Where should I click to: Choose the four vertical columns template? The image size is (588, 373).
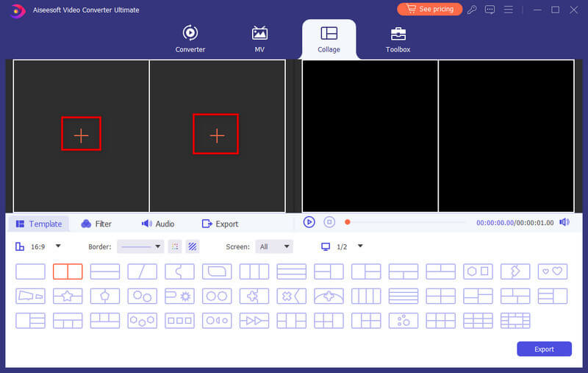pyautogui.click(x=366, y=296)
